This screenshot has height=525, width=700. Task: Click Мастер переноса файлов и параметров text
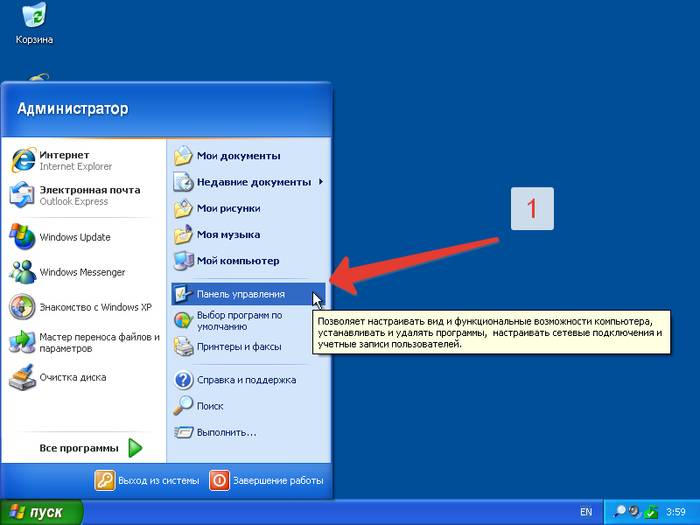coord(100,342)
